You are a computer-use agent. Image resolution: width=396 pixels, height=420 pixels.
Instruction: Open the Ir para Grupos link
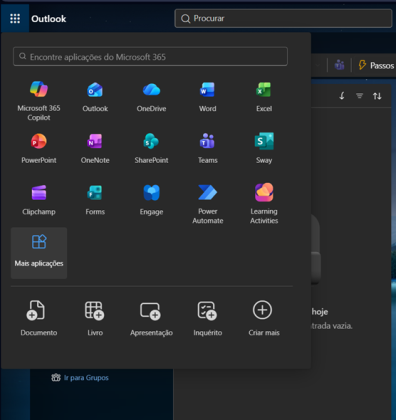[80, 378]
